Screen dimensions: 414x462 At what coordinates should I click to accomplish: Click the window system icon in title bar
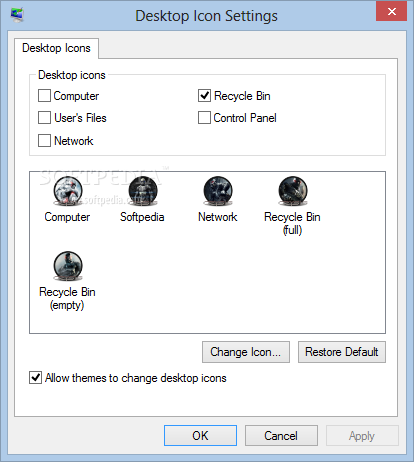click(17, 15)
